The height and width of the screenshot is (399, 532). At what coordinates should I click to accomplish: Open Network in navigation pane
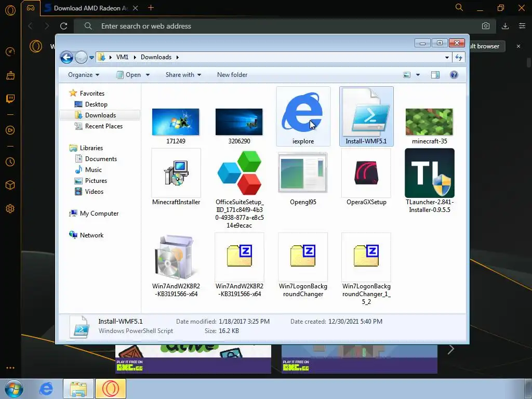point(91,235)
